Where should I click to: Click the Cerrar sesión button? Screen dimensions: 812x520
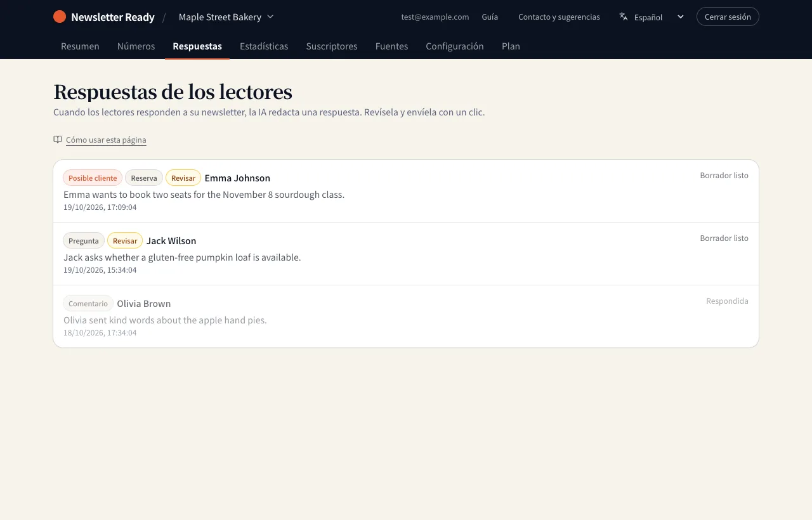click(728, 16)
